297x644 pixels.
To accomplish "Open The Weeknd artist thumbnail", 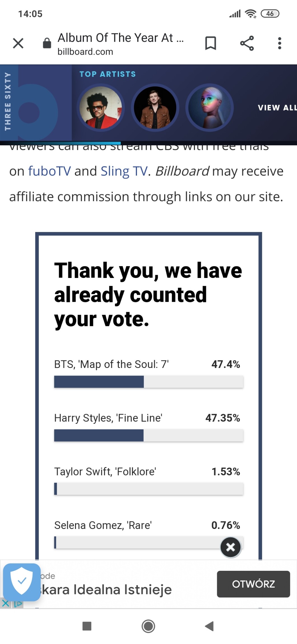I will [x=101, y=108].
